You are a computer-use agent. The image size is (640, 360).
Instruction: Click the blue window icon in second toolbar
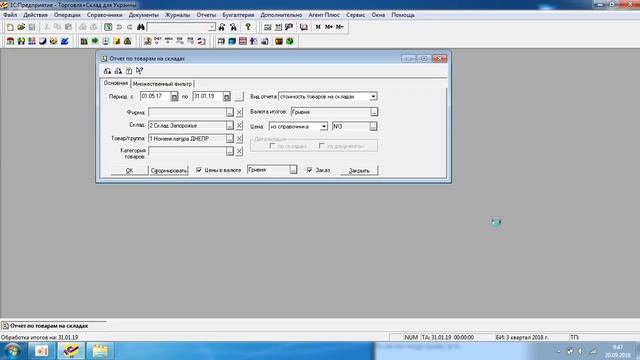pyautogui.click(x=232, y=41)
